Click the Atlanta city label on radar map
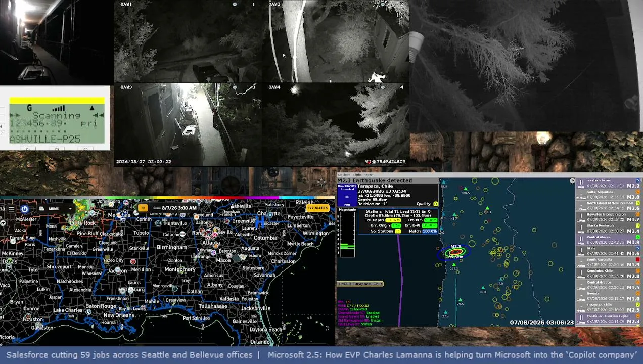 click(x=211, y=243)
